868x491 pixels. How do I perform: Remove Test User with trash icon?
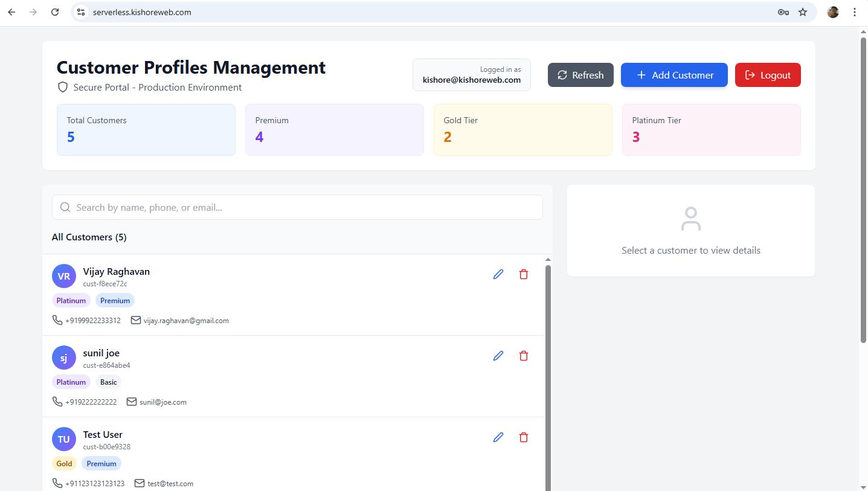click(x=523, y=437)
